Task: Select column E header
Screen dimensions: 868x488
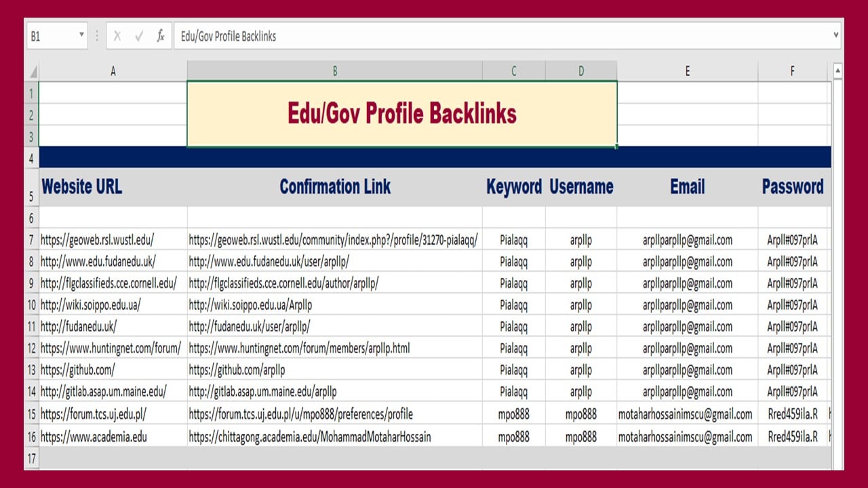Action: click(687, 70)
